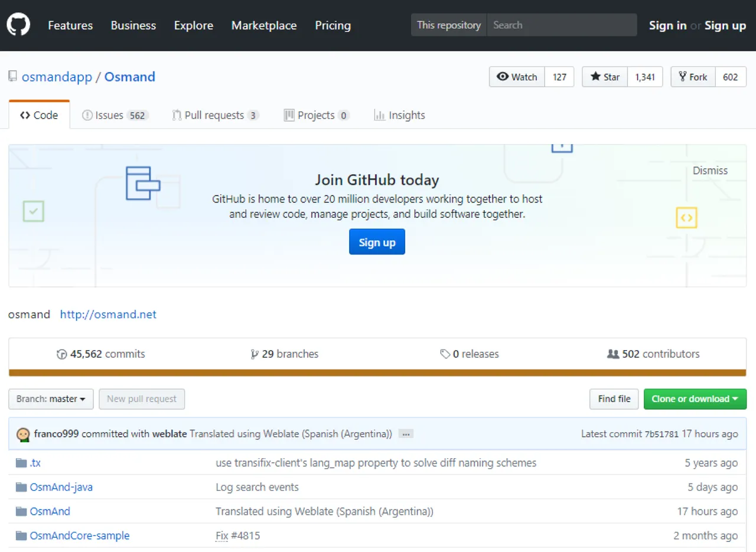Open commit hash 7b51781

pyautogui.click(x=661, y=434)
